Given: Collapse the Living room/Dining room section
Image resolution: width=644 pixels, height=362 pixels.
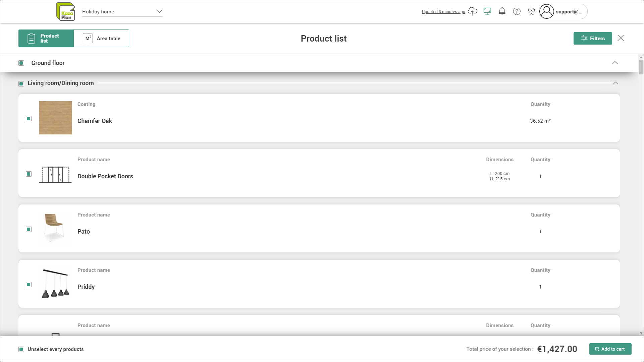Looking at the screenshot, I should [x=615, y=83].
